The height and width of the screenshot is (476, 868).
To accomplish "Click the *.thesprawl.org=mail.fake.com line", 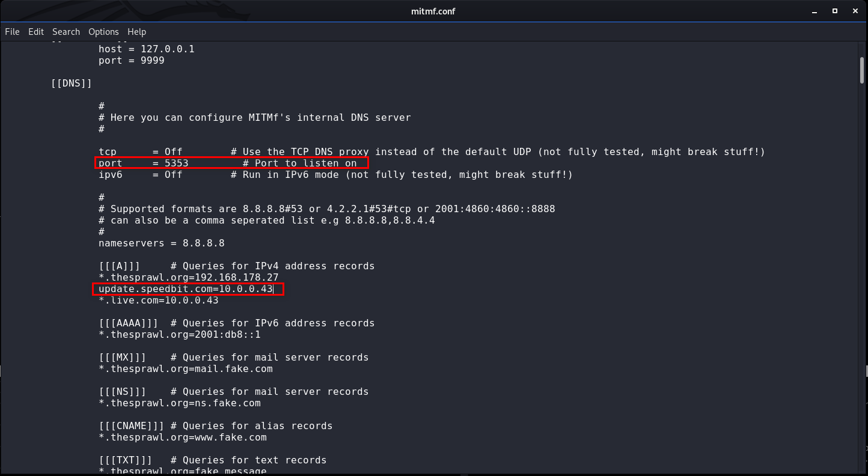I will [185, 369].
